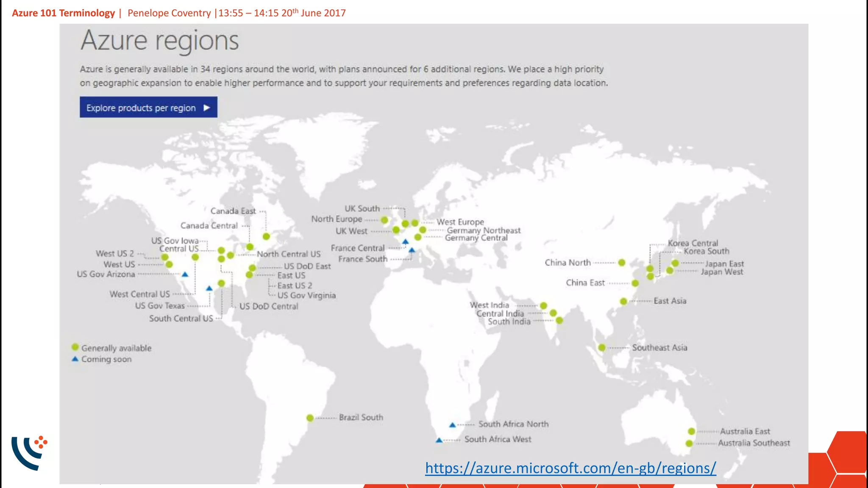Click the North Central US label
This screenshot has height=488, width=868.
click(289, 254)
